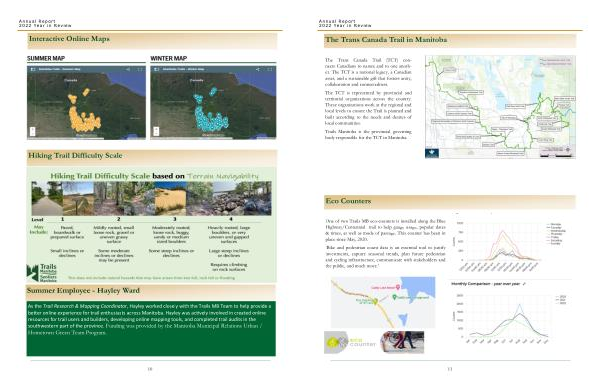The width and height of the screenshot is (600, 388).
Task: Click the pink location pin on Eco Counter map
Action: coord(398,287)
